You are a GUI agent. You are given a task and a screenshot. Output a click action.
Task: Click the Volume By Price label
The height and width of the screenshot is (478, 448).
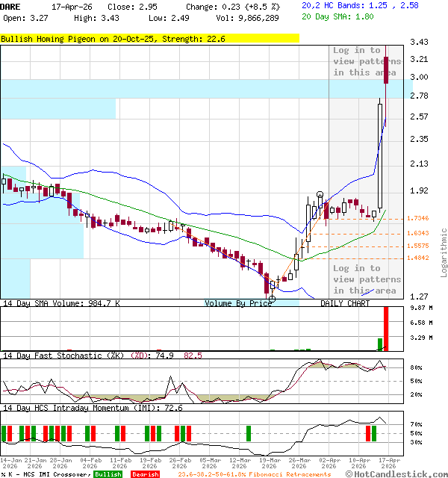[x=239, y=304]
